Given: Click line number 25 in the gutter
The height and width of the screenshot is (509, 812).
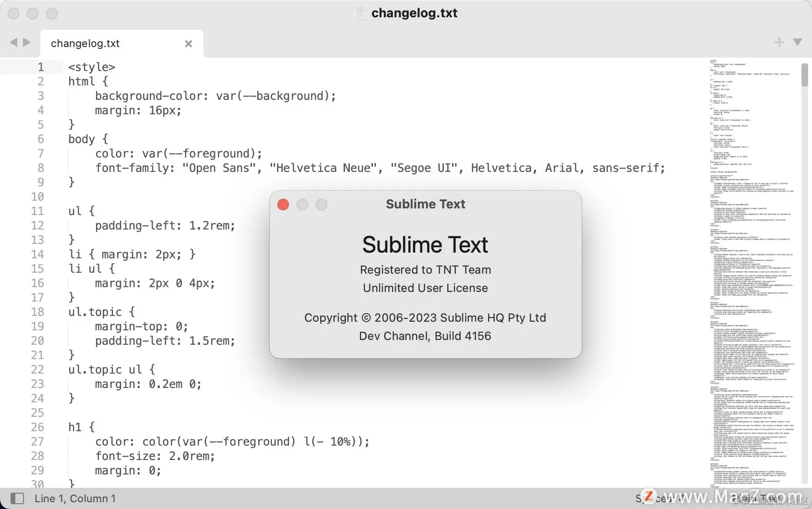Looking at the screenshot, I should 37,413.
